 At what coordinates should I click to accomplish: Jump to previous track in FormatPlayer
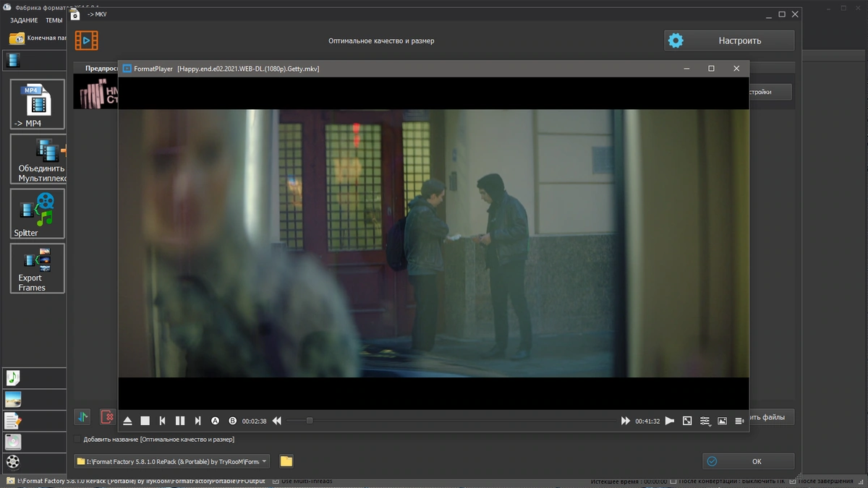[x=163, y=421]
